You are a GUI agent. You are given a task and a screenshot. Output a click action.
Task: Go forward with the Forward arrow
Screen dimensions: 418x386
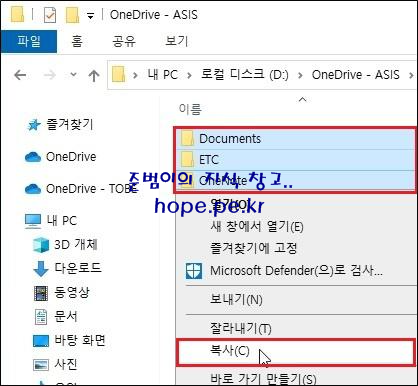coord(50,75)
